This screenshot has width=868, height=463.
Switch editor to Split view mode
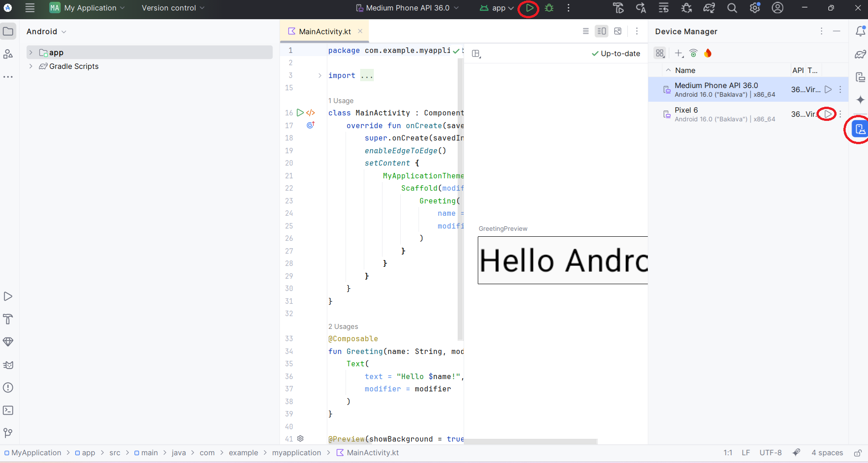[602, 31]
